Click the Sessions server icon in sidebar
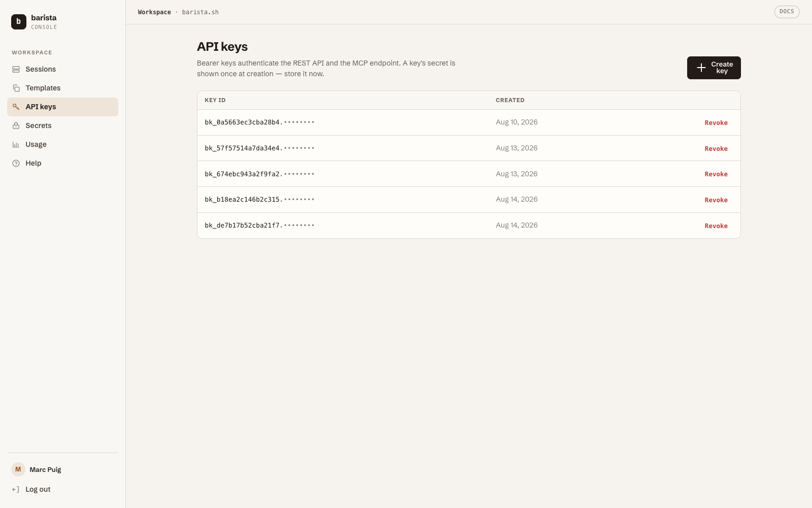 [16, 69]
